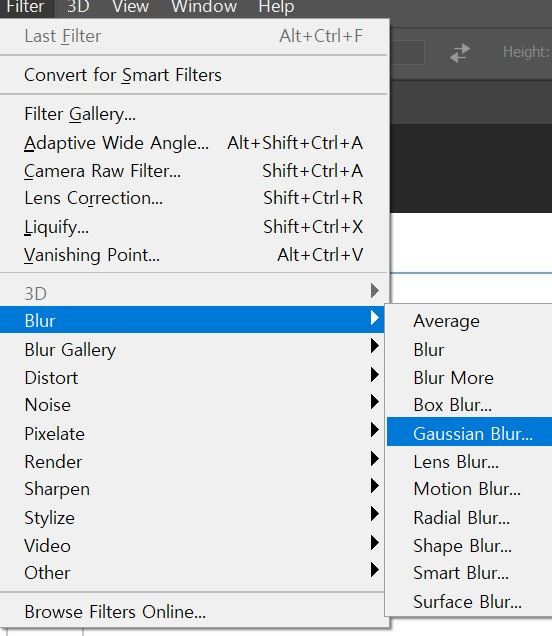The width and height of the screenshot is (552, 636).
Task: Expand the Sharpen submenu
Action: point(192,489)
